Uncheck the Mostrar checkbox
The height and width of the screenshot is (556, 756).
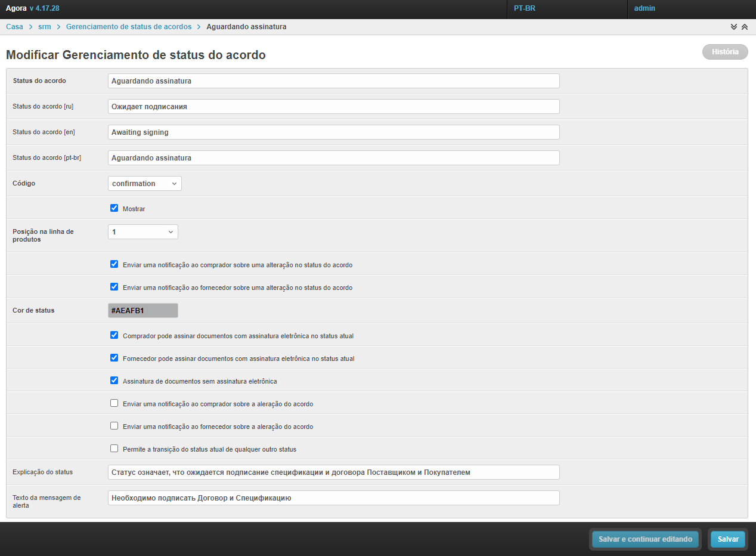(114, 208)
